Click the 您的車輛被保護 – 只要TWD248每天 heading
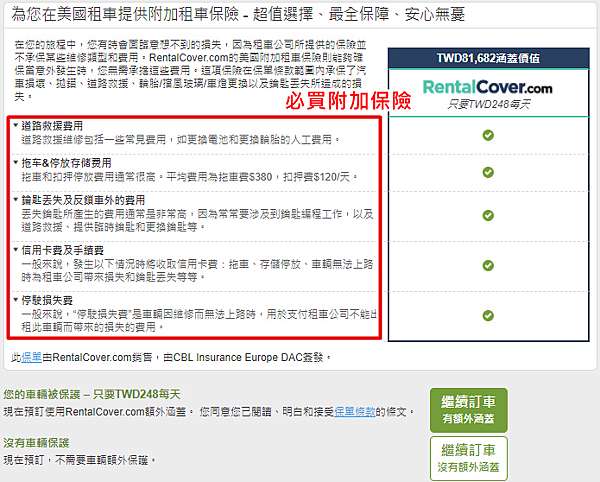The width and height of the screenshot is (600, 482). 92,394
